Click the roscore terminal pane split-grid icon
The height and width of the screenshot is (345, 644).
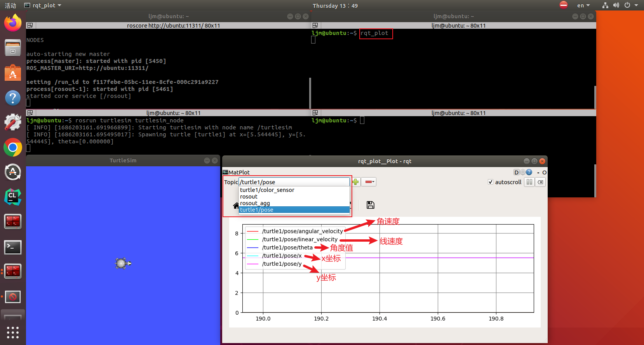point(30,26)
